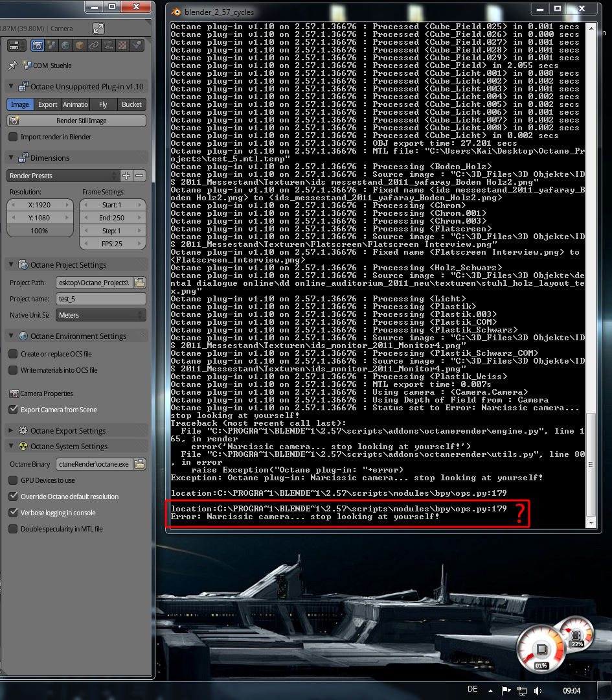Click DE language indicator in taskbar
Viewport: 612px width, 700px height.
pos(472,689)
